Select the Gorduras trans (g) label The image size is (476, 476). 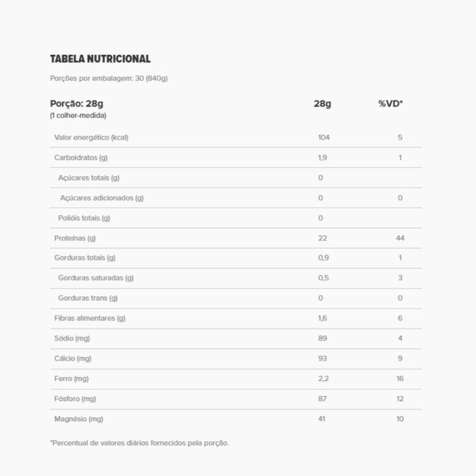point(87,298)
